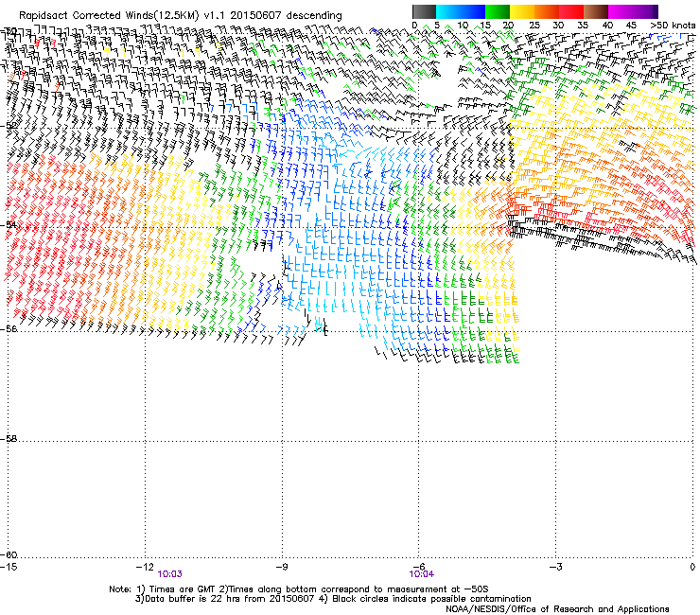Click the green 15-20 knots legend swatch
Image resolution: width=700 pixels, height=615 pixels.
coord(498,11)
